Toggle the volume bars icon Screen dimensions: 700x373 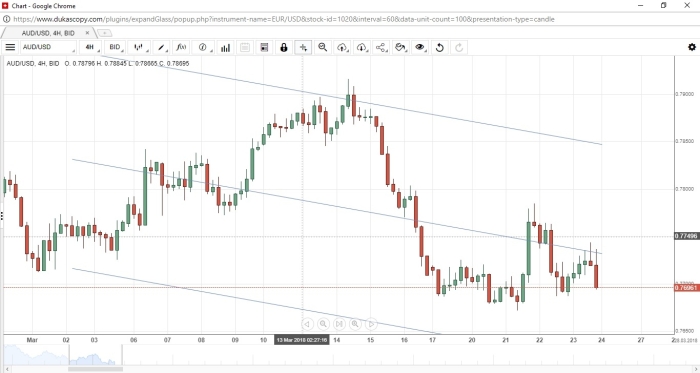225,47
